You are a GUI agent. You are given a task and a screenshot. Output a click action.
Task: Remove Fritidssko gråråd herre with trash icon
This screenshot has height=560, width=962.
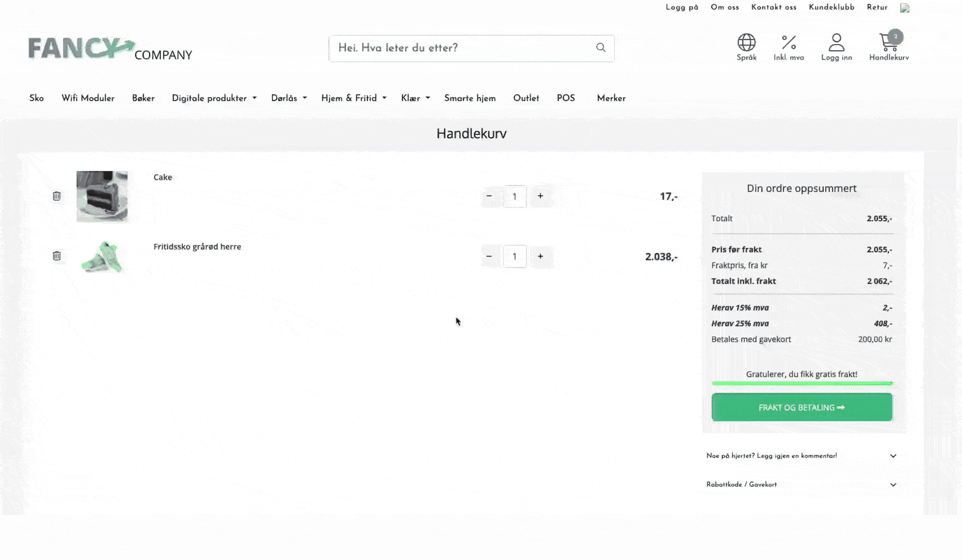[x=57, y=256]
